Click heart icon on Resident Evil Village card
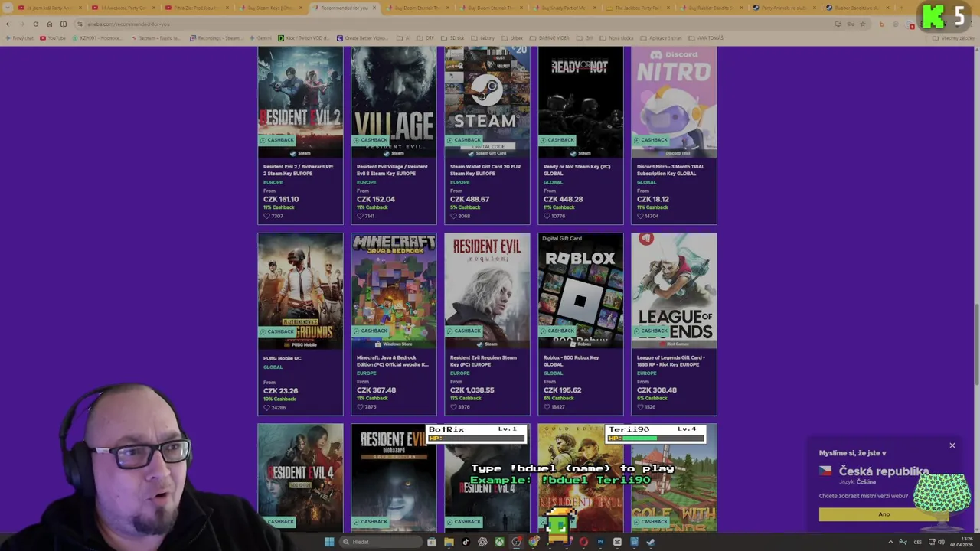980x551 pixels. tap(361, 216)
